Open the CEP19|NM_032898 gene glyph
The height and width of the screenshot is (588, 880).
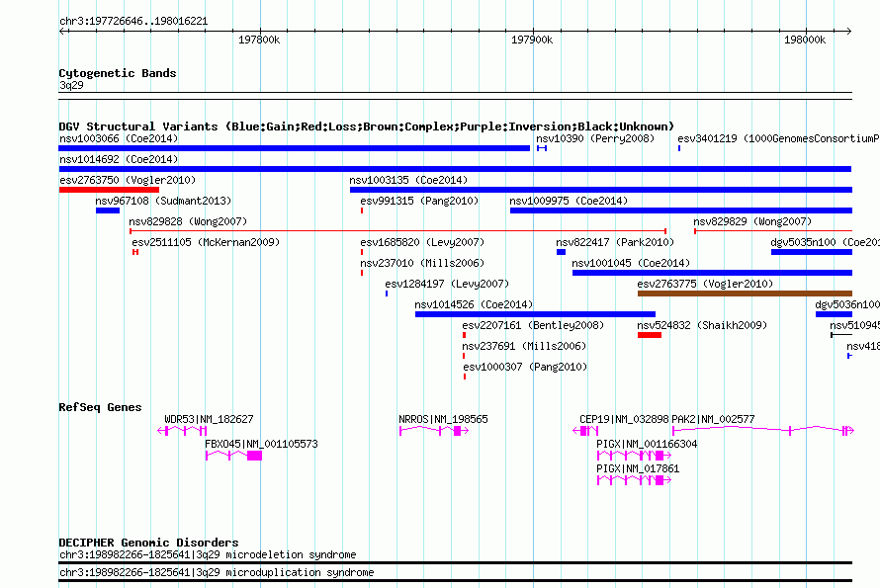point(585,431)
